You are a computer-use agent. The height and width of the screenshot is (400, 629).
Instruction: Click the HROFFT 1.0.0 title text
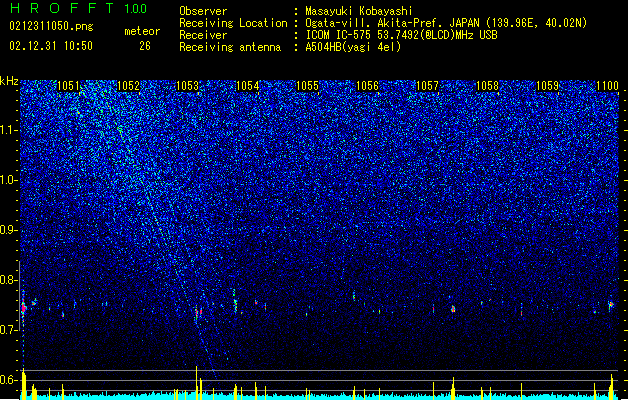point(78,8)
